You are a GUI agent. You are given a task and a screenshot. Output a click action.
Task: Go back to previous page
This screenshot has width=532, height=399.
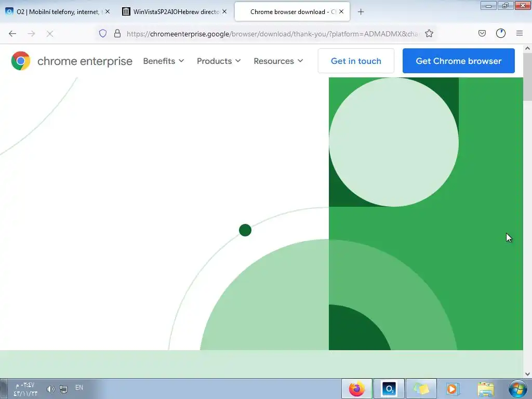click(12, 34)
